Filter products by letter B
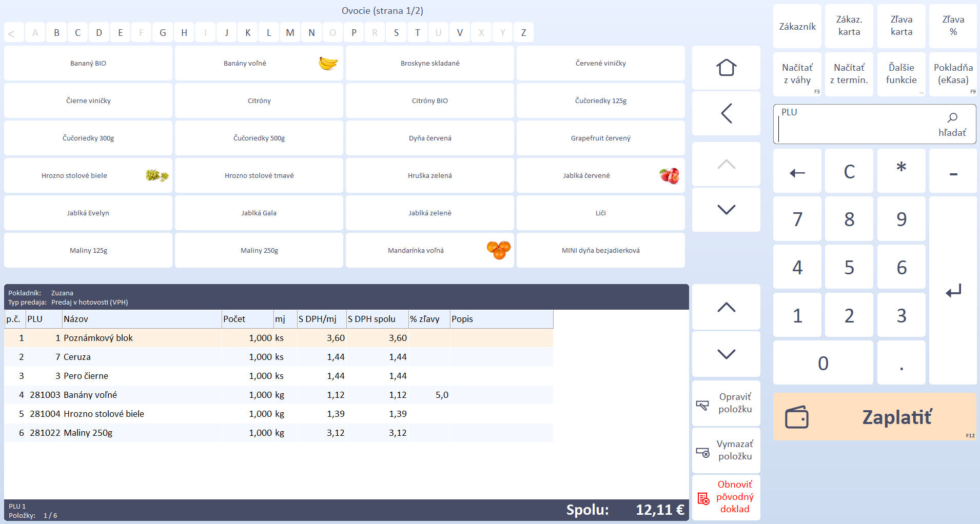 56,33
